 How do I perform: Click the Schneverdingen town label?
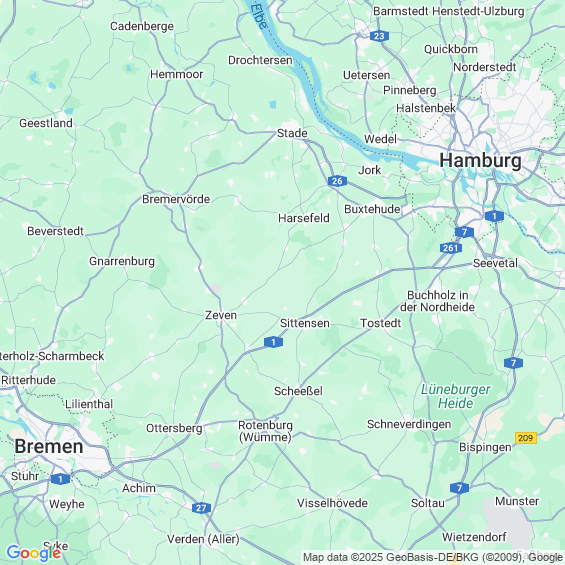click(409, 424)
